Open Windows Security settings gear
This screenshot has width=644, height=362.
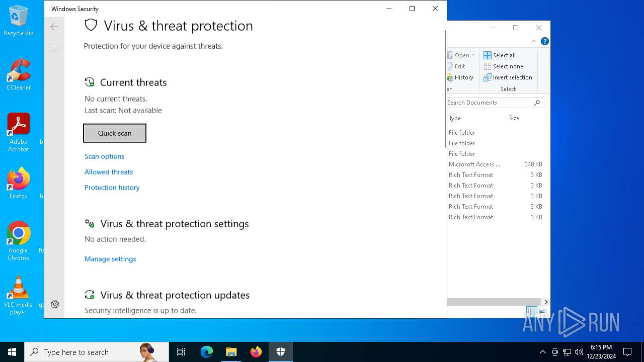pyautogui.click(x=55, y=304)
